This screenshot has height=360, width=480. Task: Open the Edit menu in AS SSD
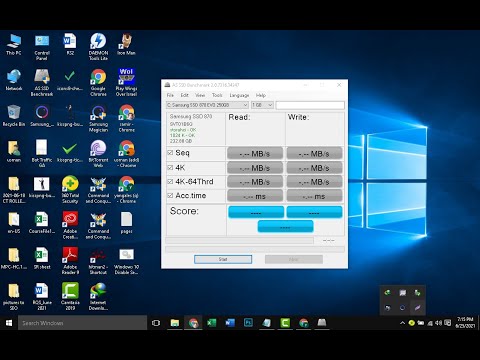[185, 95]
